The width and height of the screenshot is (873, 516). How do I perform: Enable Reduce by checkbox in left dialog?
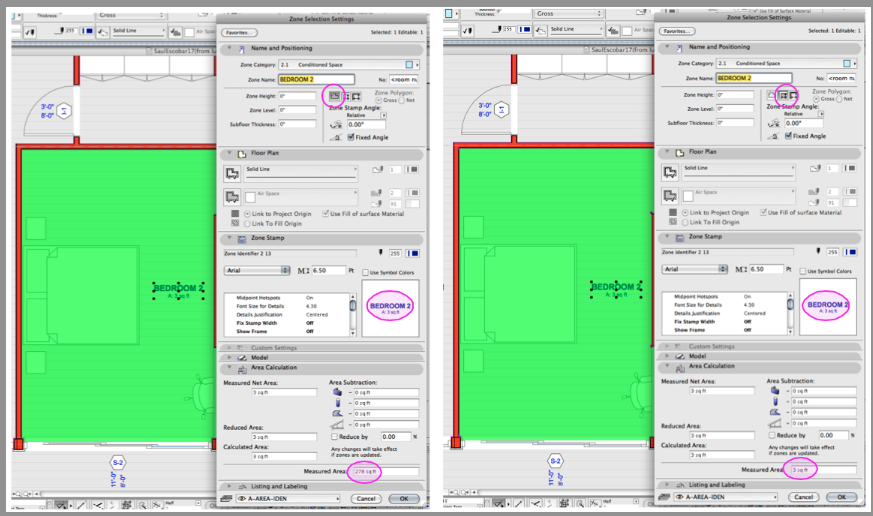[334, 437]
